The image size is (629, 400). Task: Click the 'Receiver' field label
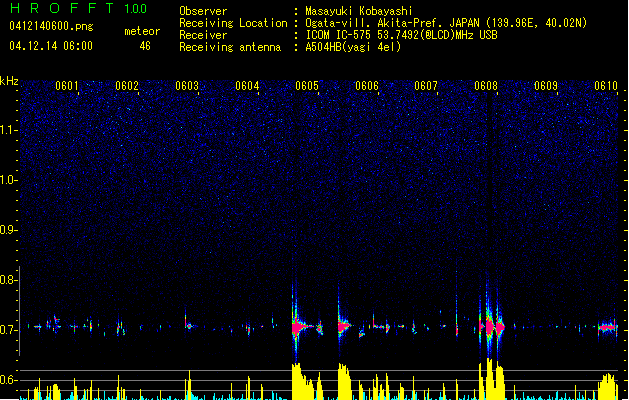(203, 35)
